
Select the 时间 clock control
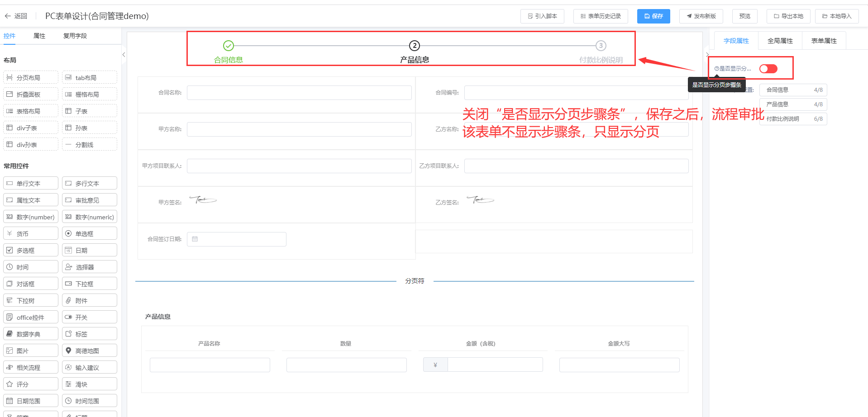coord(31,267)
